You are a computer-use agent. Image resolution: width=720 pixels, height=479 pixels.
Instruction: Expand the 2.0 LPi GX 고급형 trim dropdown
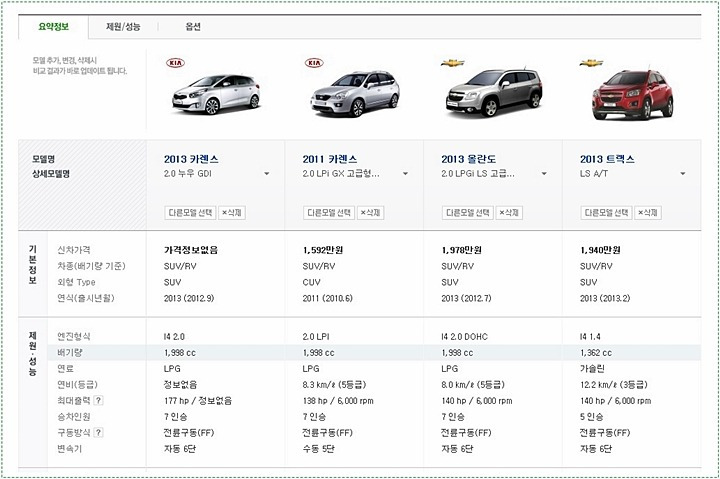click(405, 174)
